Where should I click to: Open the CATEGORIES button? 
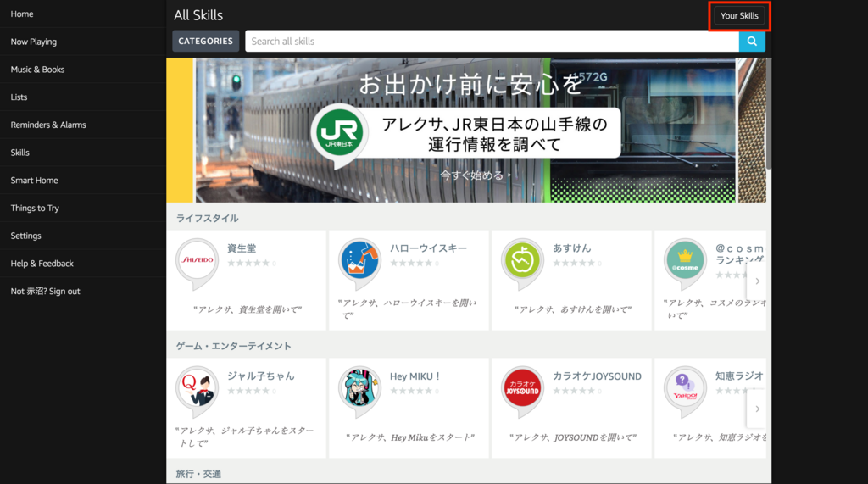(205, 41)
